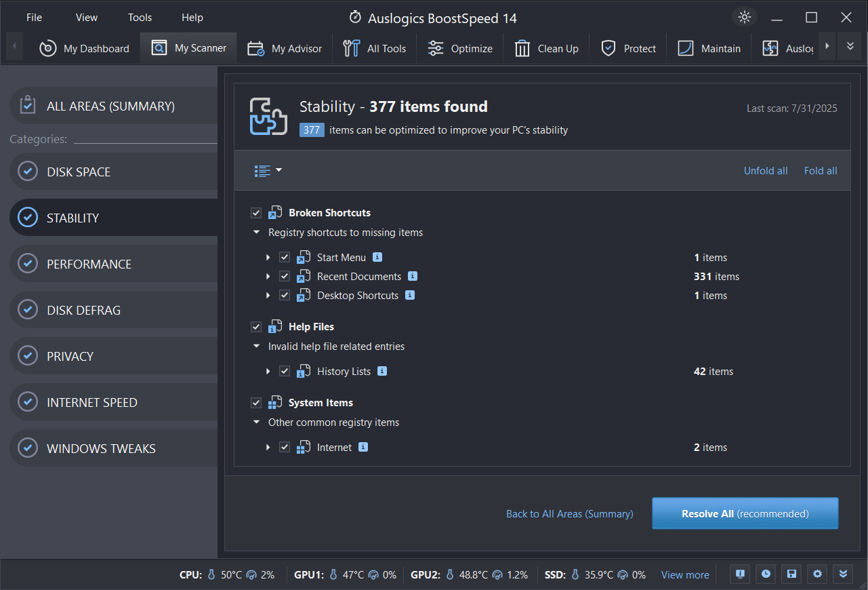The image size is (868, 590).
Task: Uncheck the Broken Shortcuts checkbox
Action: coord(256,212)
